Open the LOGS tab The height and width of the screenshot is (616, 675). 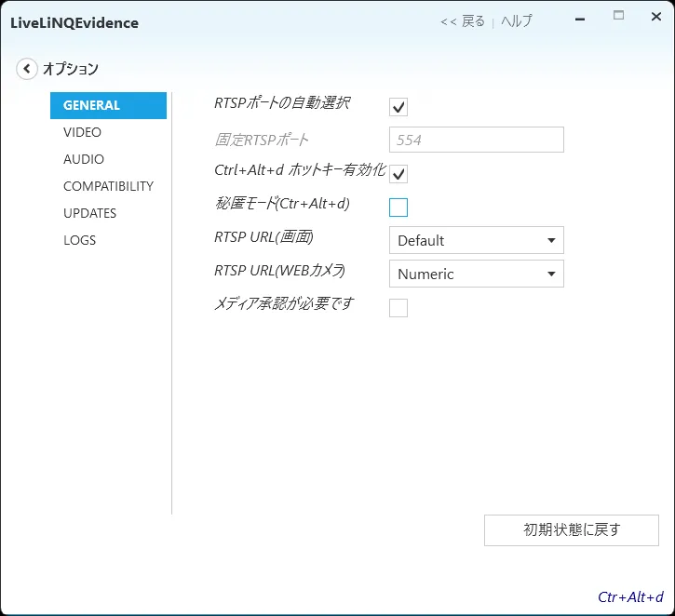(80, 240)
